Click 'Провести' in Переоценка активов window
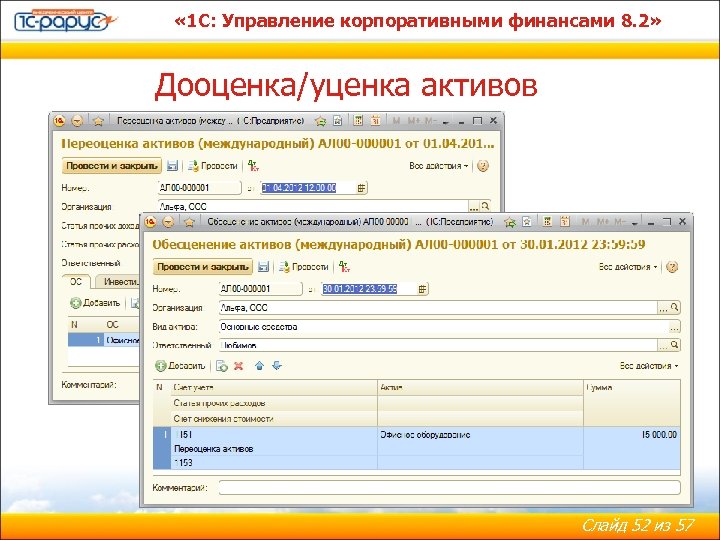720x540 pixels. pos(213,166)
